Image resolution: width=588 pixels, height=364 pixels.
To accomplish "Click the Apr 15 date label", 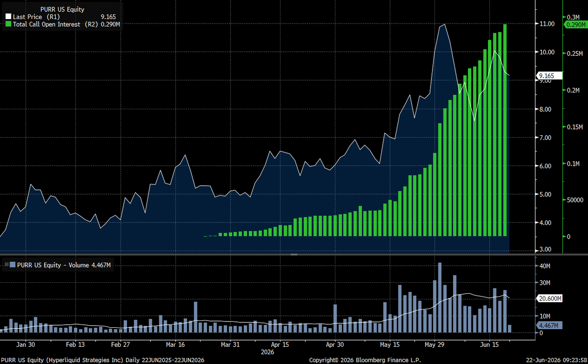I will 280,344.
